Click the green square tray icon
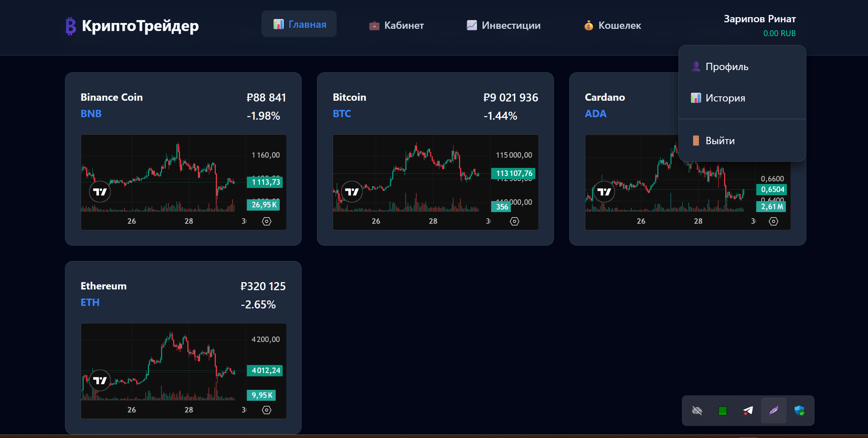Image resolution: width=868 pixels, height=438 pixels. point(722,411)
